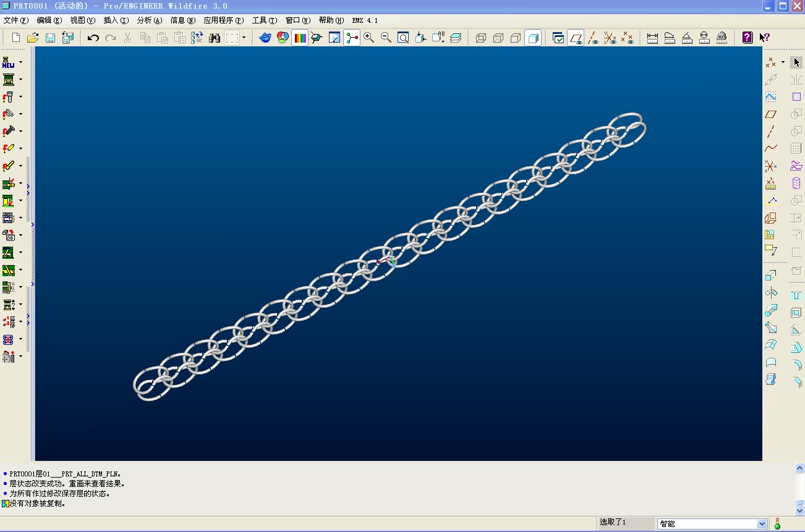Viewport: 805px width, 532px height.
Task: Open the help book icon
Action: pyautogui.click(x=747, y=38)
